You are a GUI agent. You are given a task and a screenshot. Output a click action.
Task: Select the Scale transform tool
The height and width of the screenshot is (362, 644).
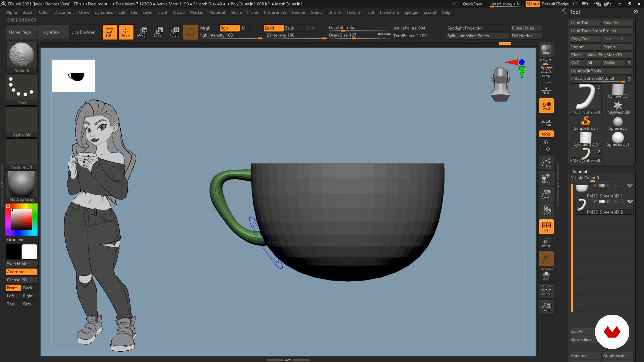(157, 32)
